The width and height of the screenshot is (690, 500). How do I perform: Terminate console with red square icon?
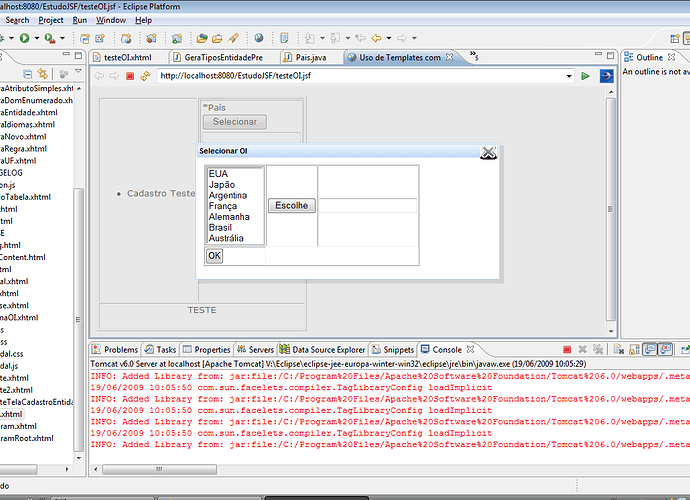click(567, 350)
